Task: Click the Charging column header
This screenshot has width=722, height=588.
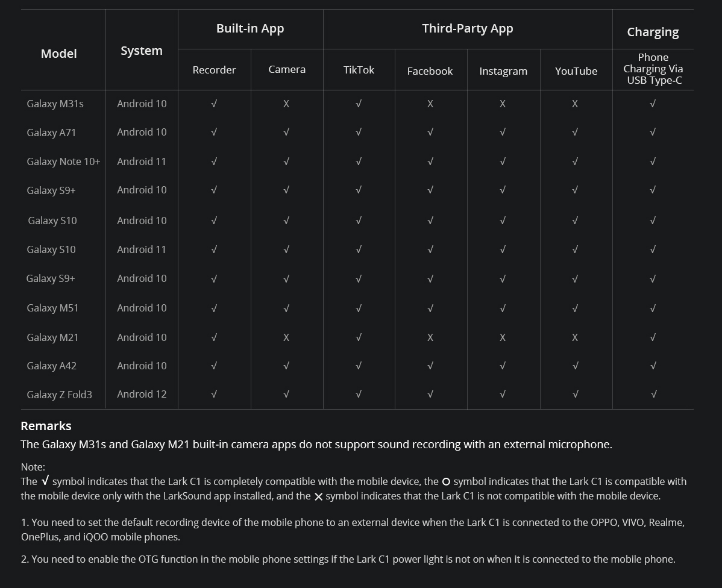Action: tap(653, 32)
